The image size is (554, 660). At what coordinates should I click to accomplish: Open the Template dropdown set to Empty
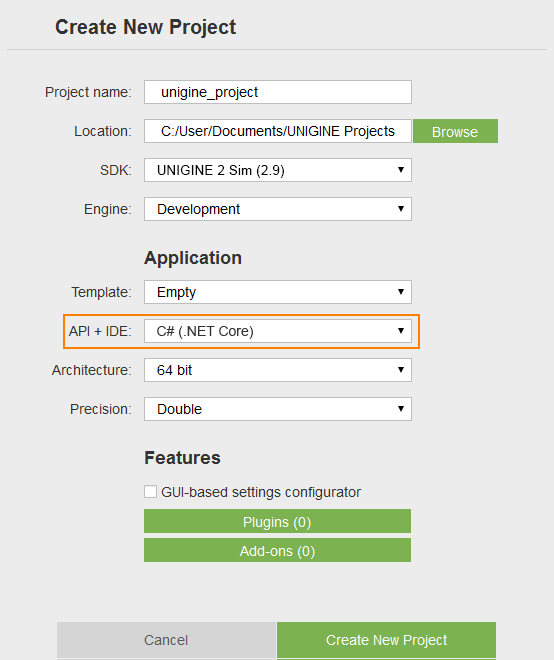click(277, 292)
